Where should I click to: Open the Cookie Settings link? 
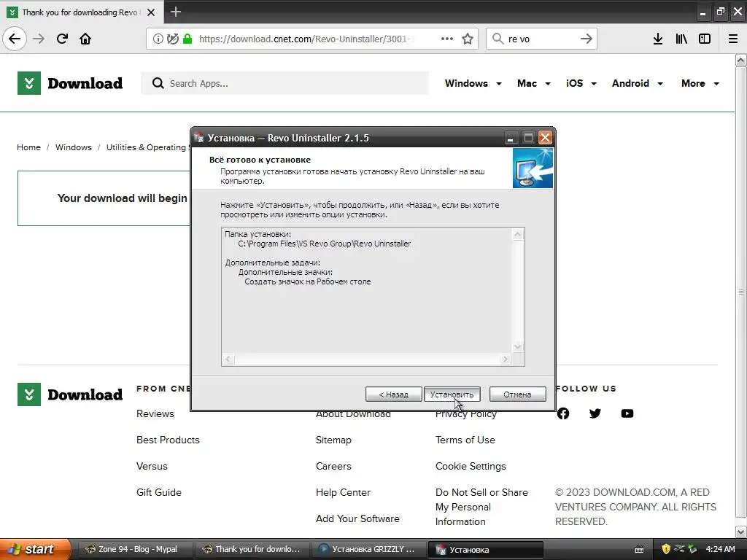pyautogui.click(x=471, y=466)
